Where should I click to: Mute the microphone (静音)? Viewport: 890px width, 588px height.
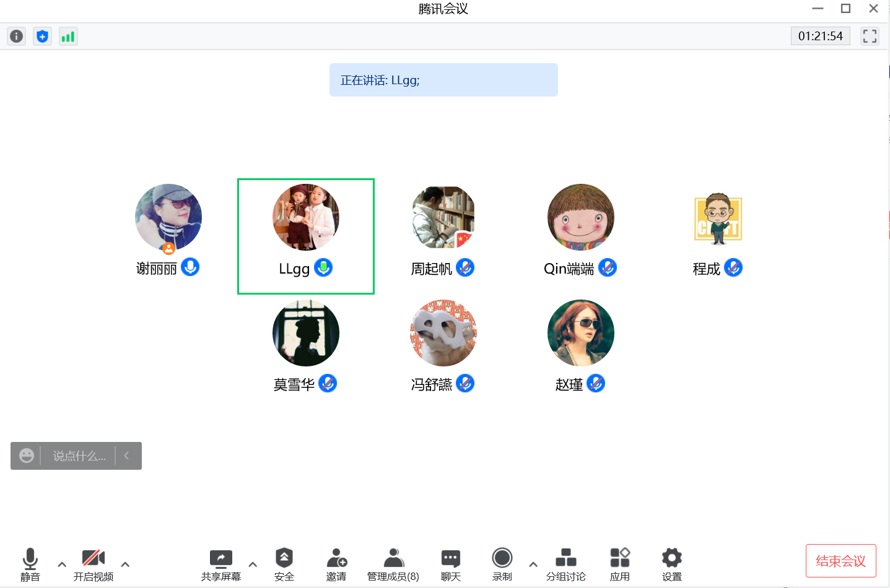pos(30,564)
